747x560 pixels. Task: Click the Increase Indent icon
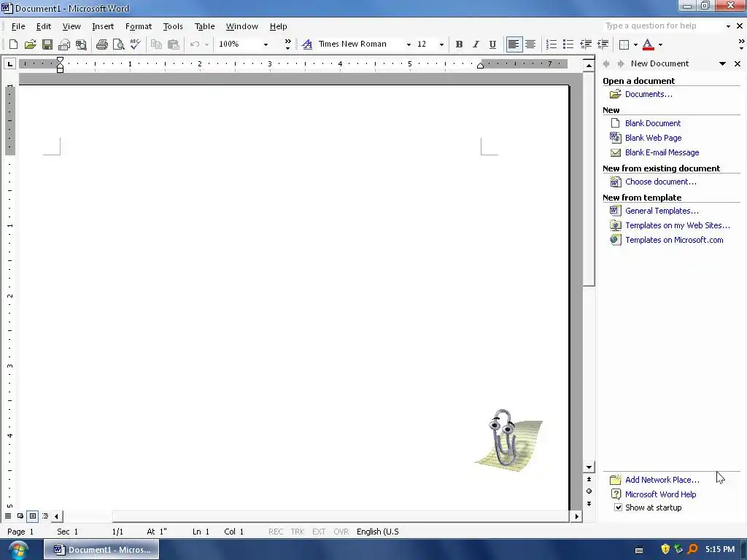[603, 44]
